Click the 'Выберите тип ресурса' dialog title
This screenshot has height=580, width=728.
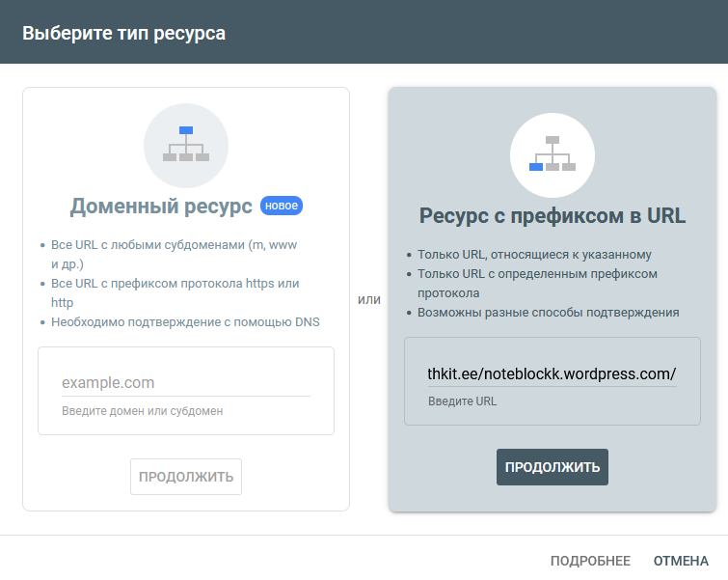coord(124,33)
